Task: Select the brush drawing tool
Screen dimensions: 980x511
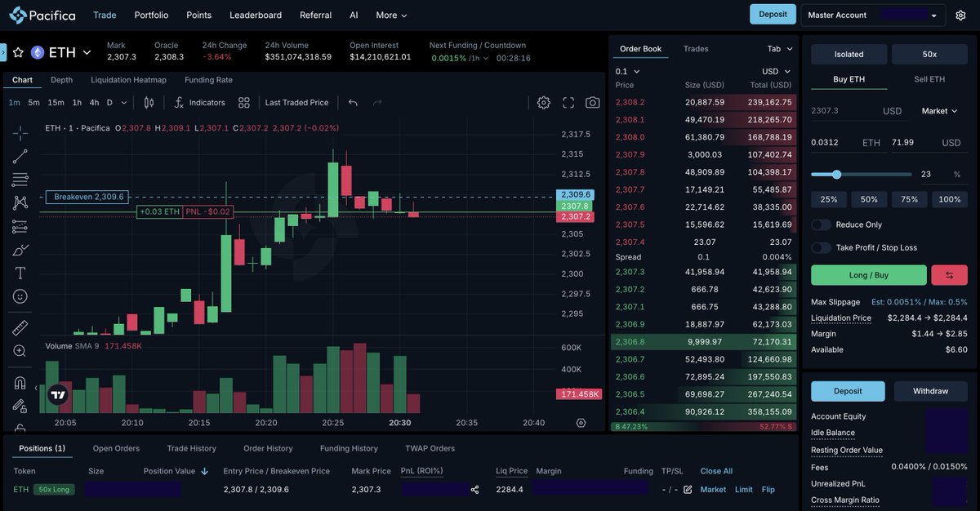Action: pyautogui.click(x=20, y=250)
